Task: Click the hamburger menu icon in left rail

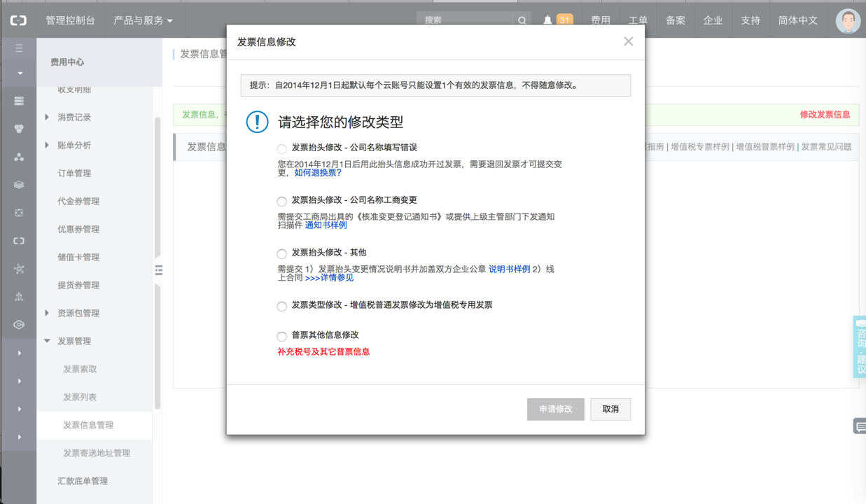Action: (x=19, y=48)
